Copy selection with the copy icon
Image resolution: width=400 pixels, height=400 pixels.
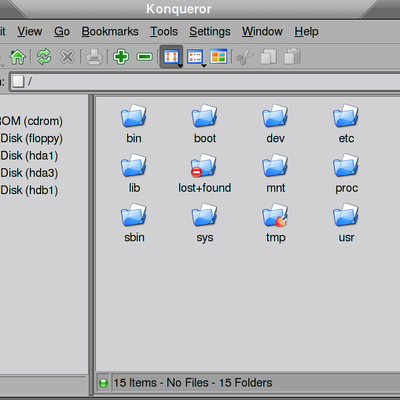tap(269, 57)
